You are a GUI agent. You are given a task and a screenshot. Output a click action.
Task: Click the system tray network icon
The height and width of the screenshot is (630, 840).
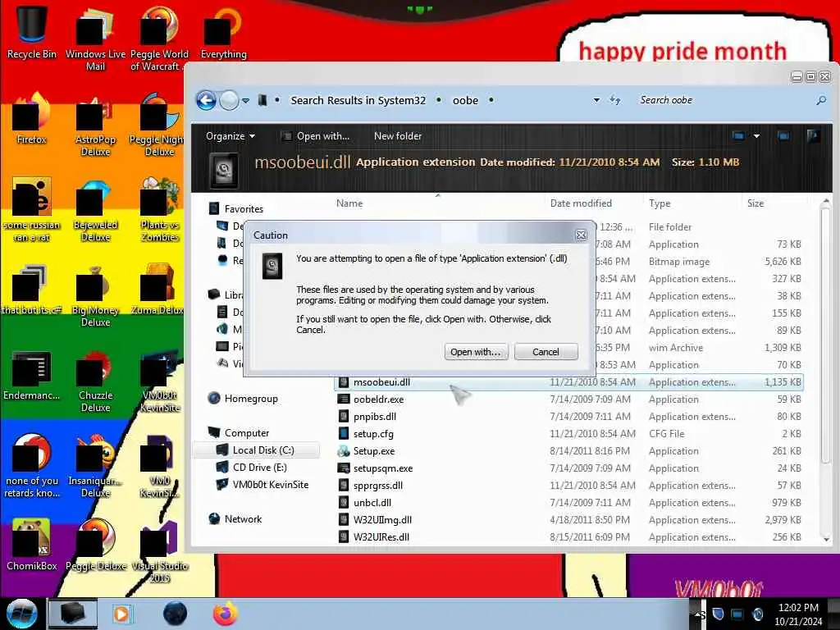pos(737,614)
